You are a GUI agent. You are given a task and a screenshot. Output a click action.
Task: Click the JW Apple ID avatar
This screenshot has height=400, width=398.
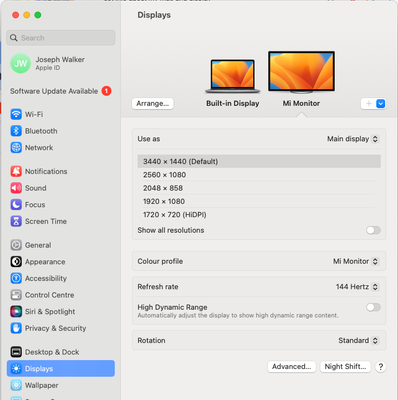pos(21,63)
